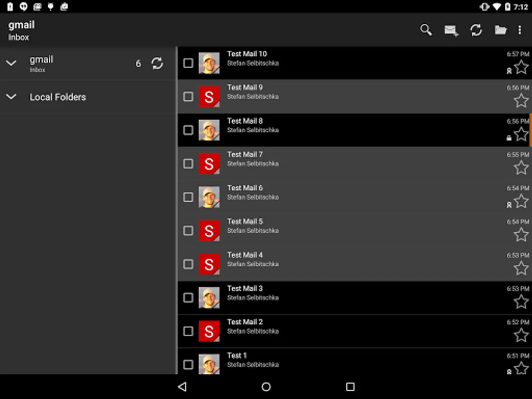Expand the Local Folders chevron
This screenshot has width=532, height=399.
[11, 97]
